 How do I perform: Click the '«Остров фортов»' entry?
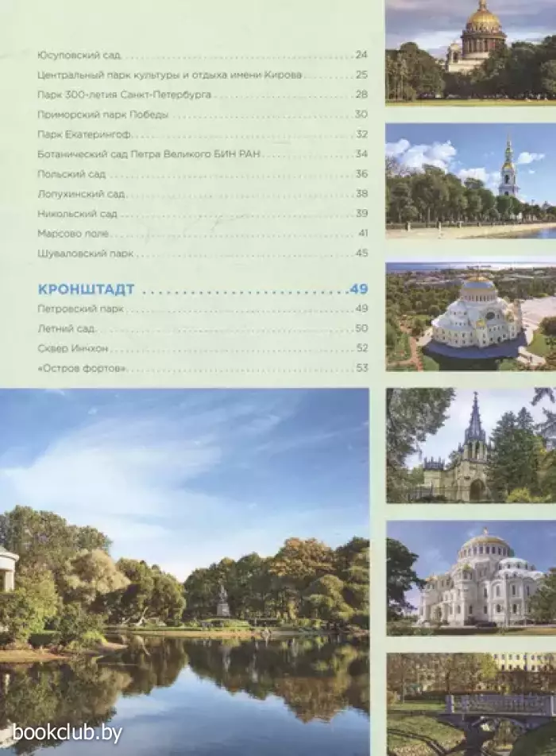coord(82,368)
